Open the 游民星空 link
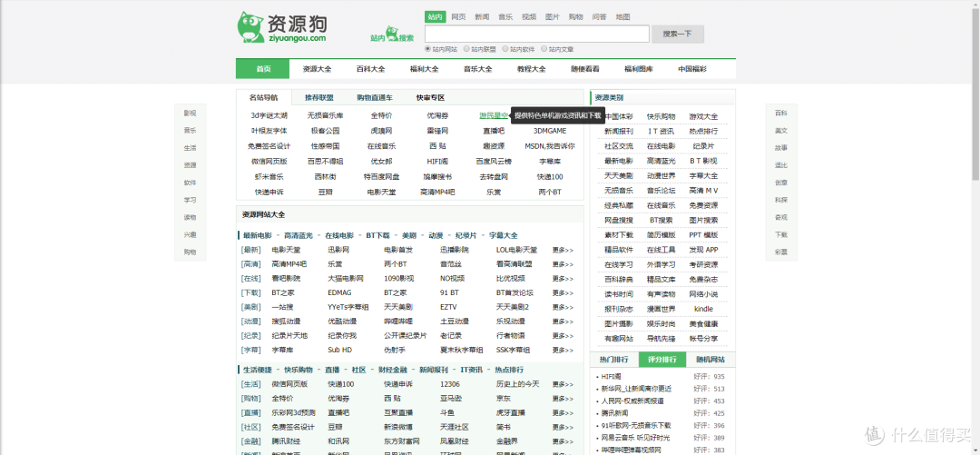 [493, 115]
